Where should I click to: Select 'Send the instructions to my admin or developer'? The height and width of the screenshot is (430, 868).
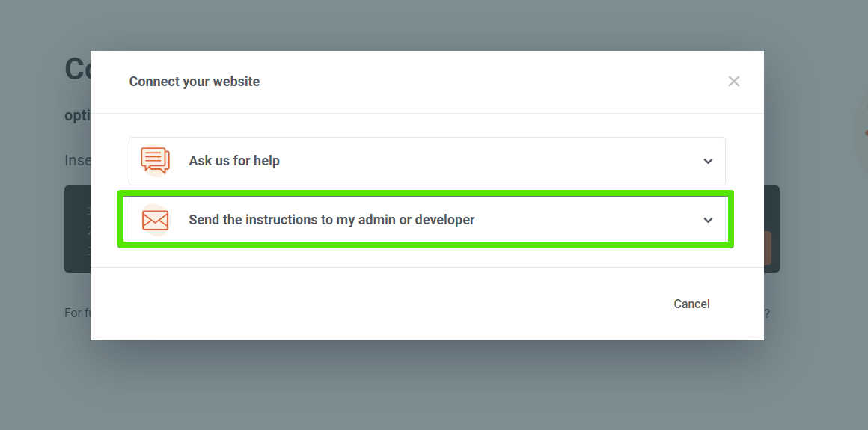331,220
